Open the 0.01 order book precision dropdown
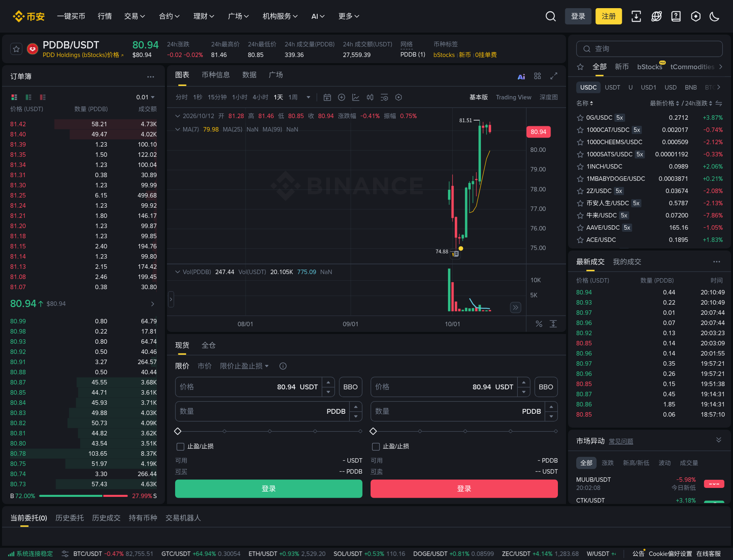Viewport: 733px width, 560px height. coord(145,97)
